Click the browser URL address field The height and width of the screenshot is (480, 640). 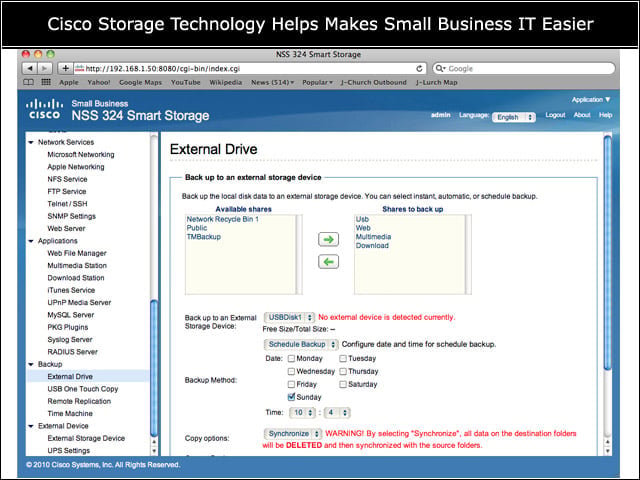point(250,69)
